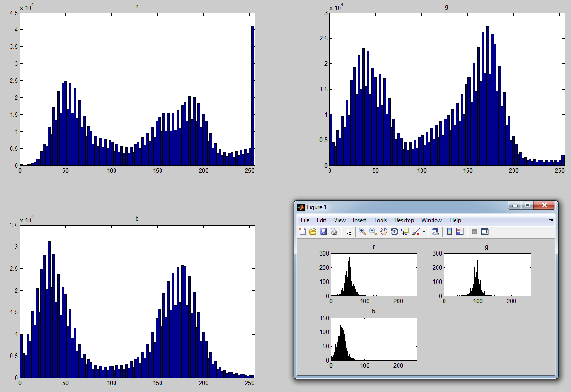Image resolution: width=571 pixels, height=392 pixels.
Task: Click the New Figure icon
Action: click(302, 232)
